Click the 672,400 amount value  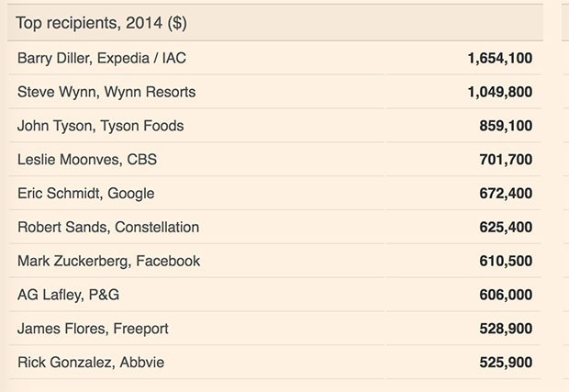pos(506,194)
